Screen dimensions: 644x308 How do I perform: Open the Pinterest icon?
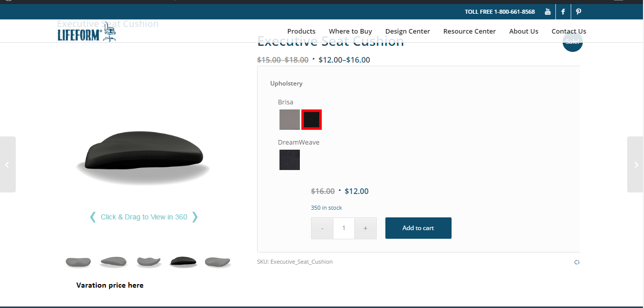coord(578,12)
